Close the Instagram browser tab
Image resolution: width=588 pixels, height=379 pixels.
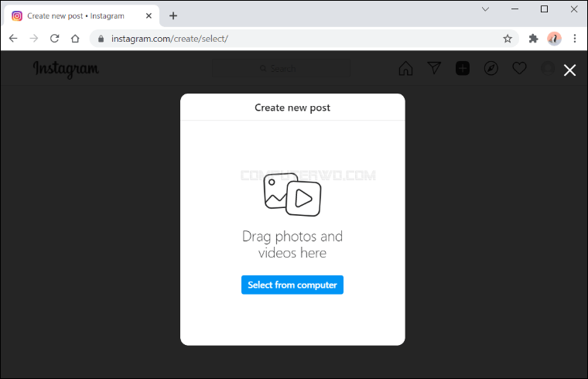(149, 15)
